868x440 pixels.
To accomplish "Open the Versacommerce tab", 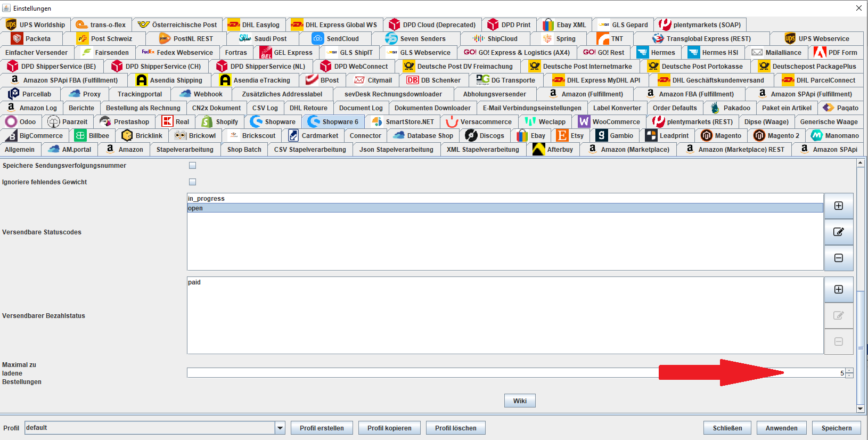I will (479, 121).
